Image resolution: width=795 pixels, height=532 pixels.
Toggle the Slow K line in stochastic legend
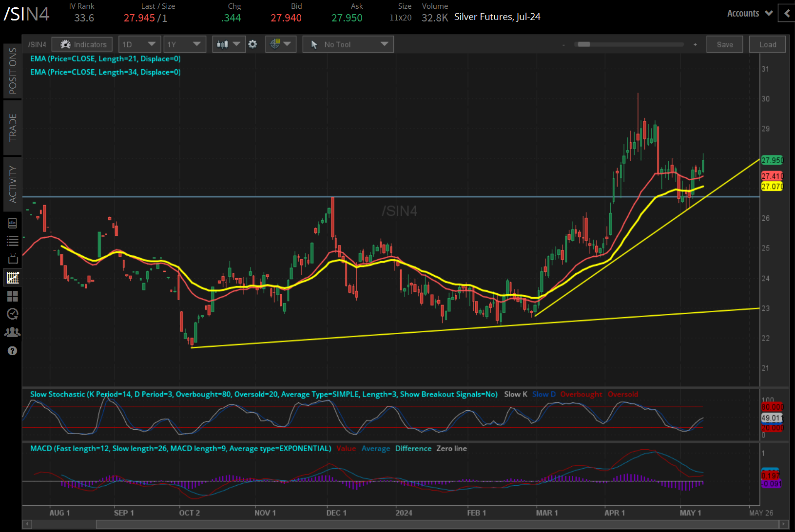[x=515, y=394]
